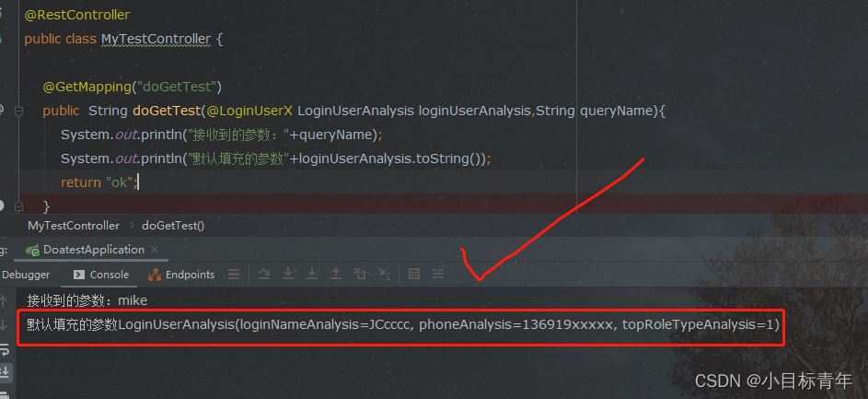This screenshot has height=399, width=868.
Task: Switch to the Debugger tab
Action: pyautogui.click(x=26, y=275)
